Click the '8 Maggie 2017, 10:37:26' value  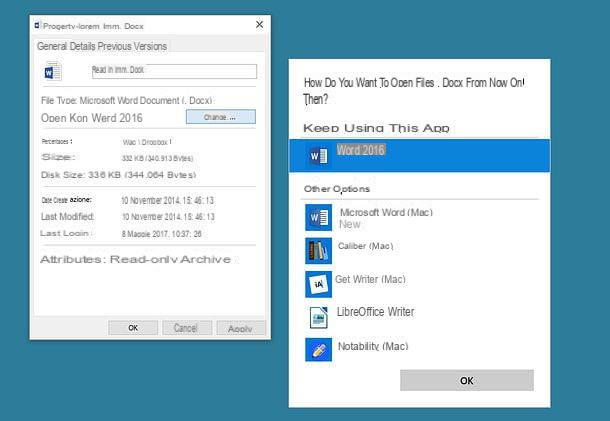[161, 234]
